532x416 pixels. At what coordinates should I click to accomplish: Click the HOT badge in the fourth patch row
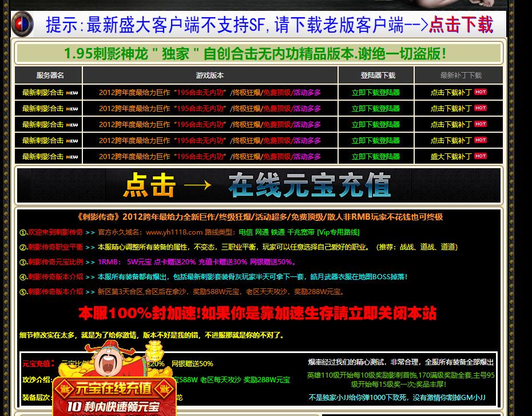(481, 140)
